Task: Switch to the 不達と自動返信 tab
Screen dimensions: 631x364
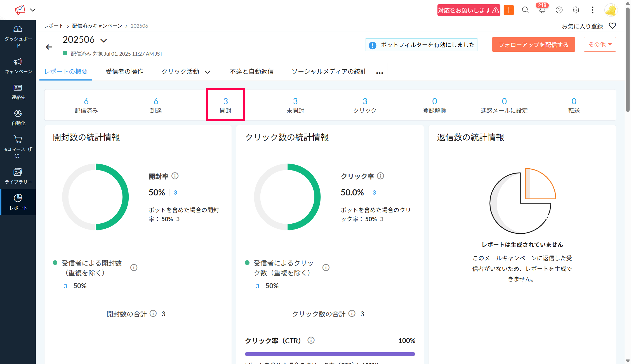Action: tap(251, 72)
